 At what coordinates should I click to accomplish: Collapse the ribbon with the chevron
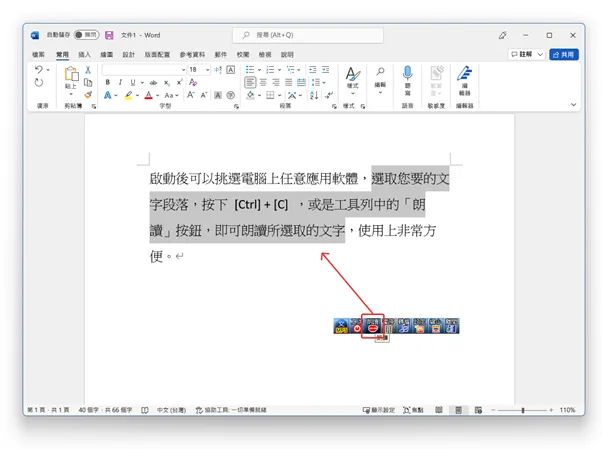pos(574,104)
